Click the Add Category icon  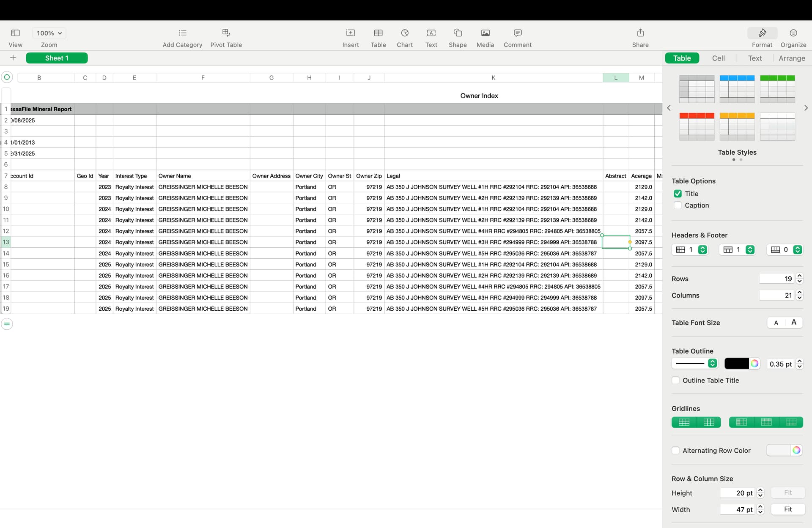point(182,33)
